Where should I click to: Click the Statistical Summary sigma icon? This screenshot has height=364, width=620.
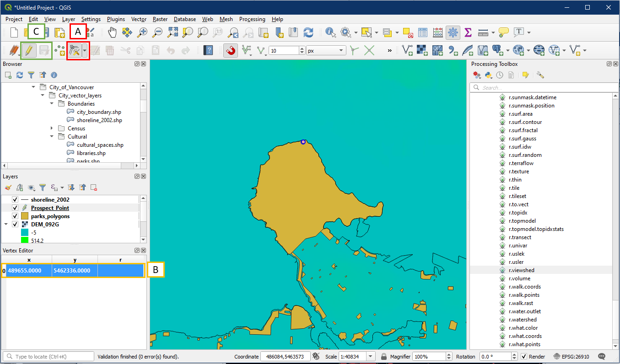[468, 32]
